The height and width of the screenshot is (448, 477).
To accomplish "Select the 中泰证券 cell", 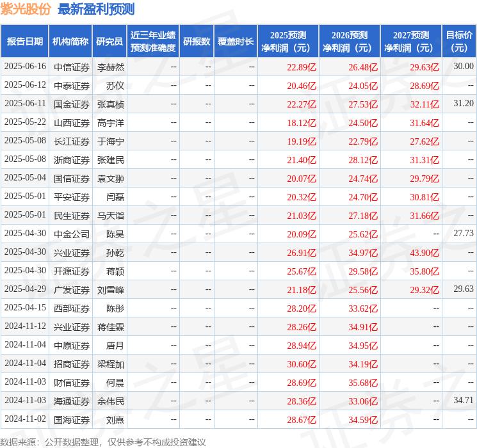I will (72, 86).
